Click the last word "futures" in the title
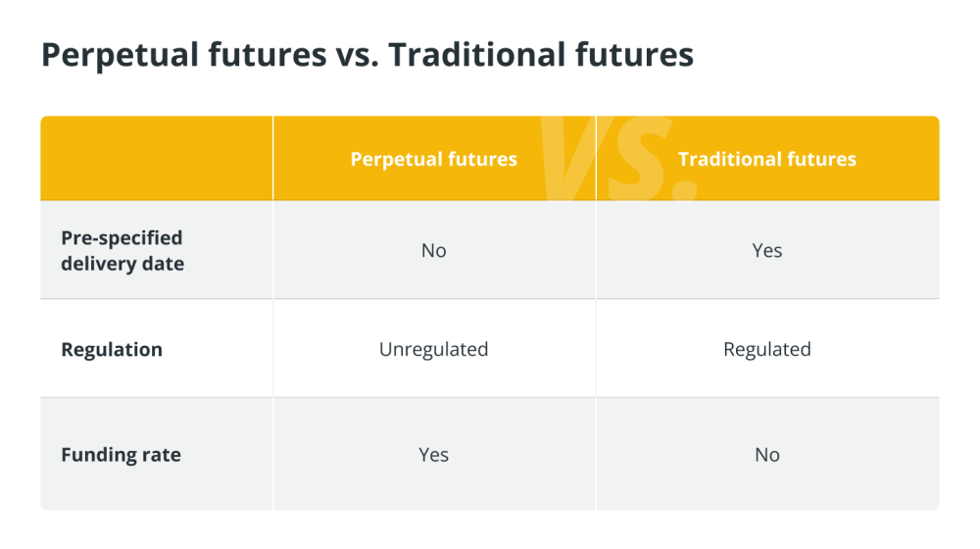The image size is (980, 549). click(x=634, y=54)
